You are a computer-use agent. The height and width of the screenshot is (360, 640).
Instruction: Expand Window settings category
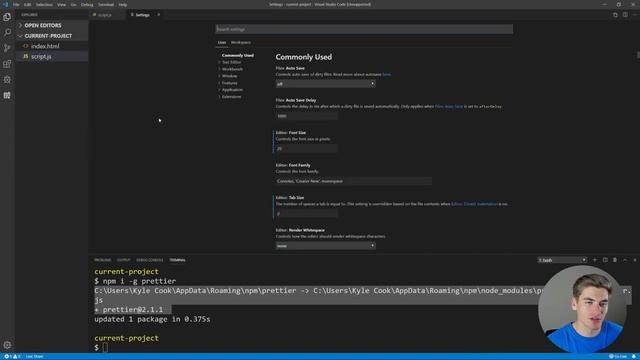[229, 76]
